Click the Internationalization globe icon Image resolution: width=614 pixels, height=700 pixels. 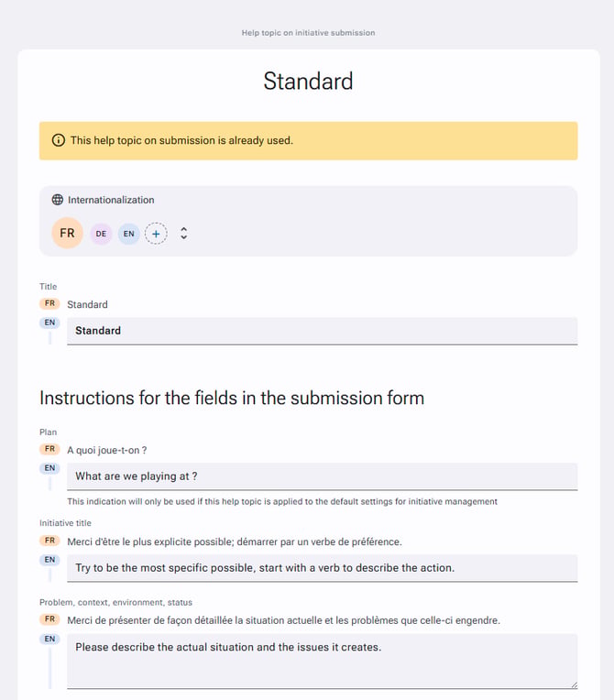tap(58, 200)
